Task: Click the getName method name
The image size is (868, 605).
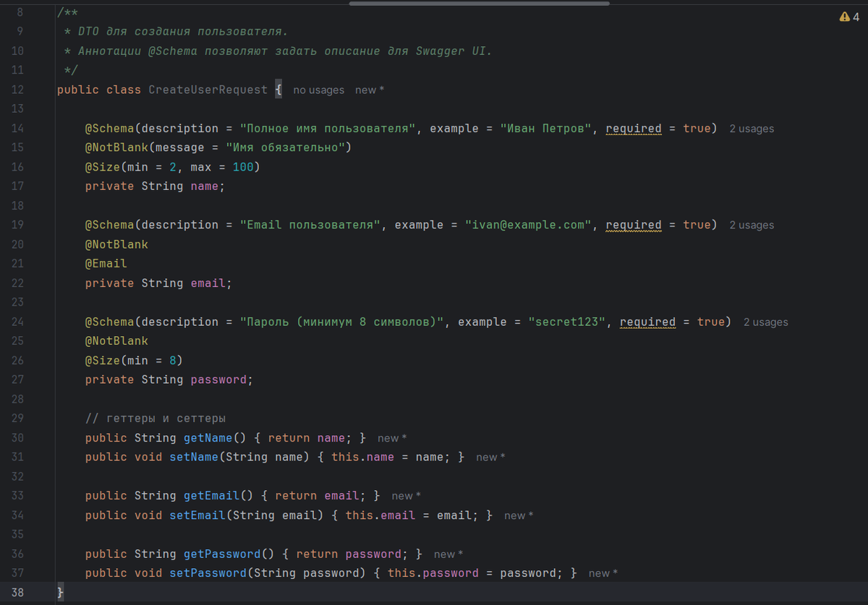Action: tap(208, 438)
